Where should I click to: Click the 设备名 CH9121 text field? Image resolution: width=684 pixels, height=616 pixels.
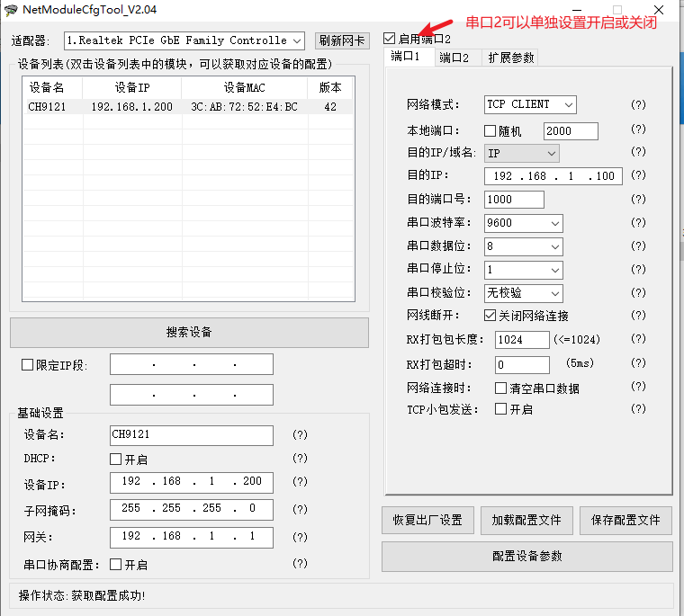192,435
